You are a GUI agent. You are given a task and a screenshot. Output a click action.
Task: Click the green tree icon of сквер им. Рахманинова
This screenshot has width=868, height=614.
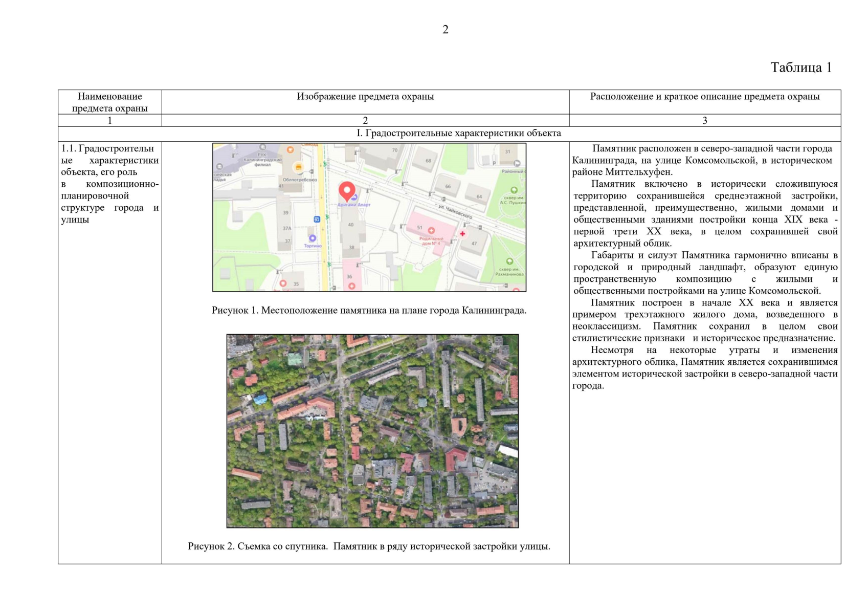click(509, 261)
